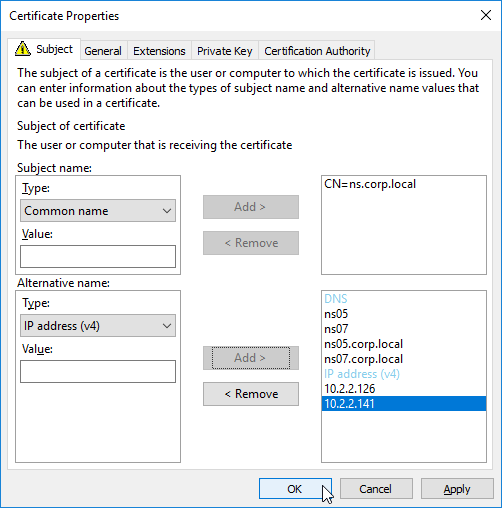Click the highlighted 10.2.2.141 entry
The width and height of the screenshot is (502, 508).
404,404
